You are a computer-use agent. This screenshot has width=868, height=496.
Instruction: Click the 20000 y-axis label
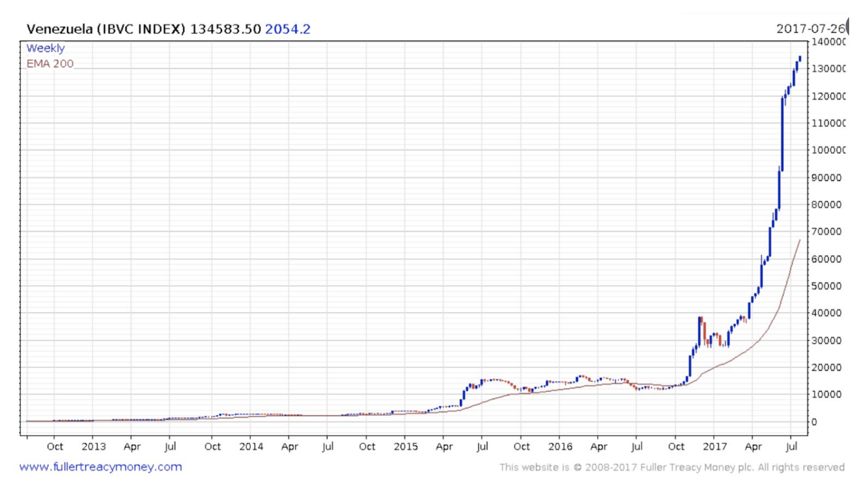826,367
